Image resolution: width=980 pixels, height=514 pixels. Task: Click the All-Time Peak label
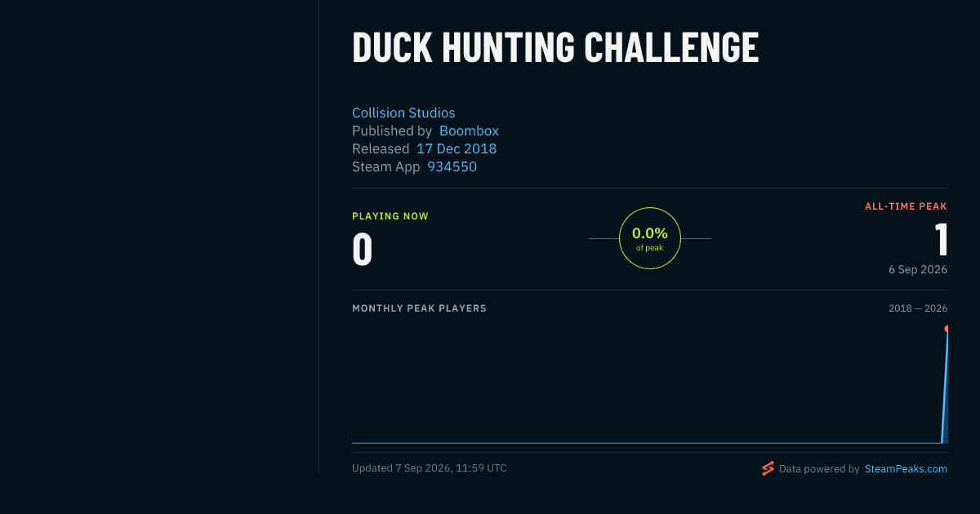click(x=906, y=206)
